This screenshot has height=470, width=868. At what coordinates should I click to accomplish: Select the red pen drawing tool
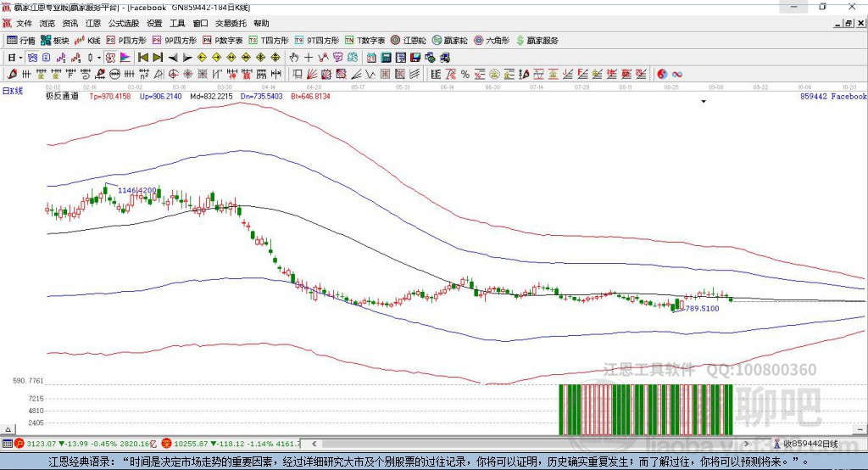tap(12, 74)
